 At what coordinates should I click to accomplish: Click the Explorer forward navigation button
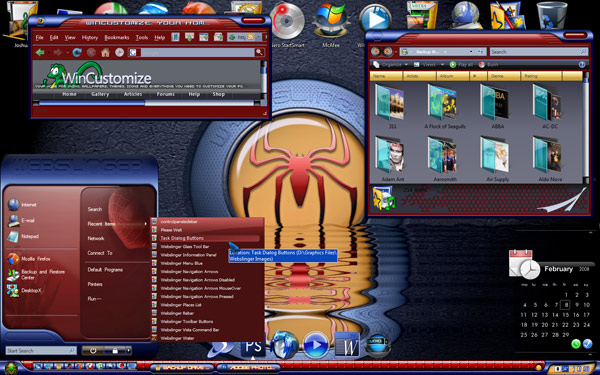click(388, 51)
